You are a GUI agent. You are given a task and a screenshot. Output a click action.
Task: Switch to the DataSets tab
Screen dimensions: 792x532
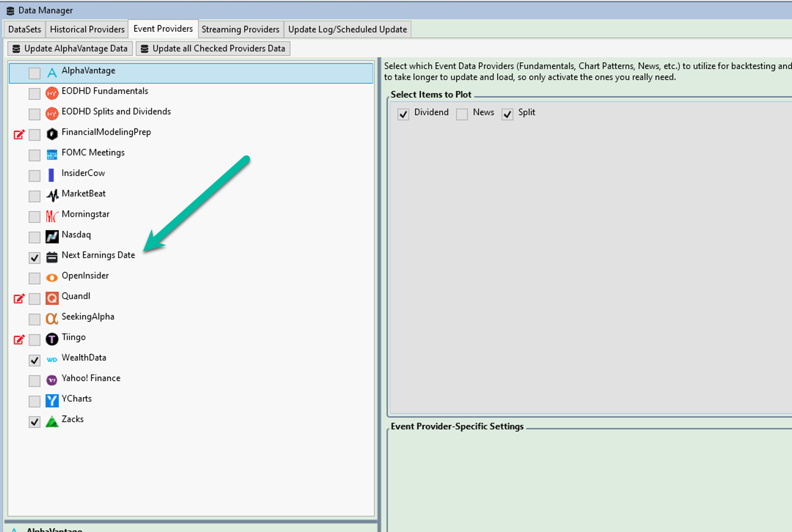25,29
